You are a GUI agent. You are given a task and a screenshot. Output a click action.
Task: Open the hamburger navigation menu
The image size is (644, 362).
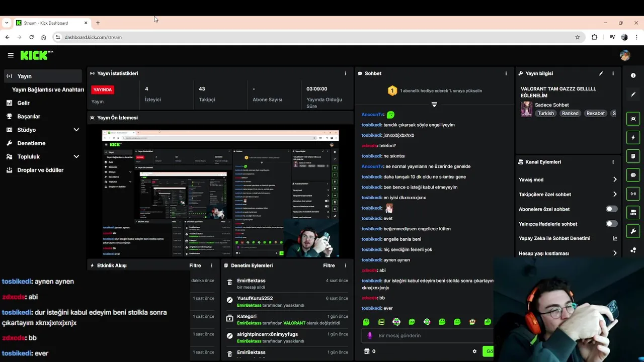pos(11,55)
